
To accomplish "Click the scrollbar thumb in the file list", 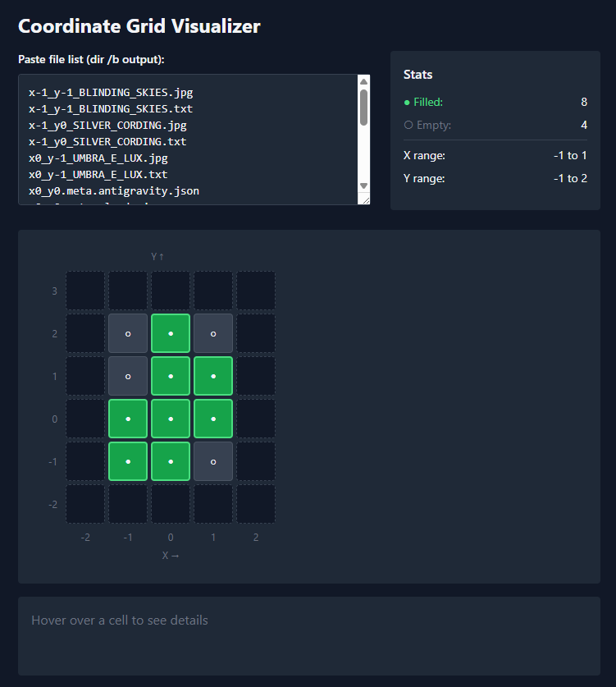I will (363, 107).
